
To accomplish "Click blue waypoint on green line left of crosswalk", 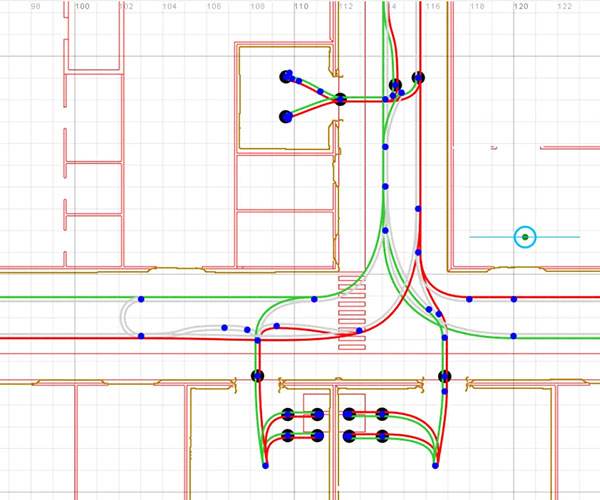I will coord(315,299).
